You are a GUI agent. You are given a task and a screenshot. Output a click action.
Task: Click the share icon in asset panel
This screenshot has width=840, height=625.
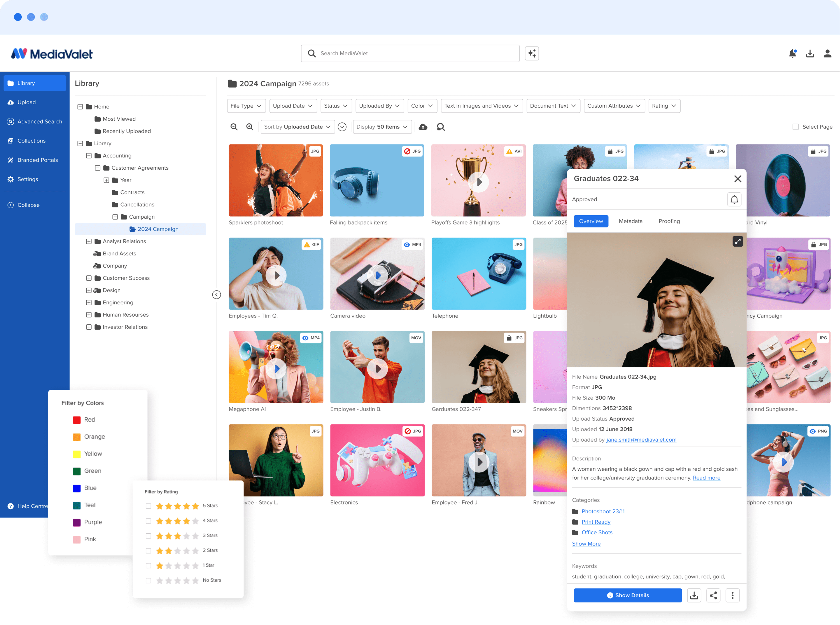pyautogui.click(x=713, y=595)
